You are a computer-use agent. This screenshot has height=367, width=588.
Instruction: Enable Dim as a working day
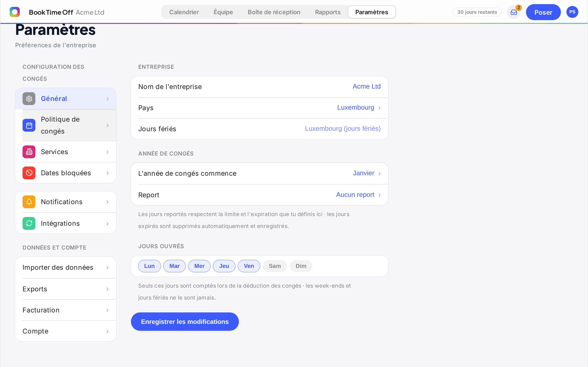pos(301,266)
